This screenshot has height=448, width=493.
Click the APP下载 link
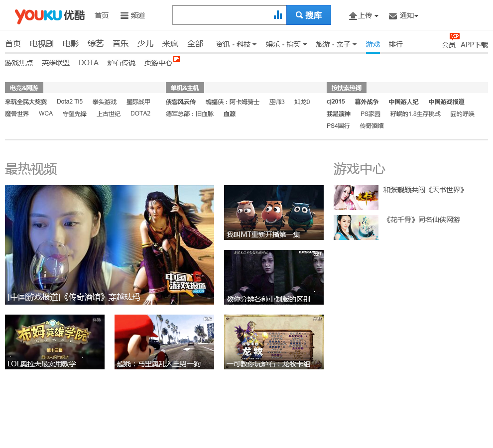[x=474, y=45]
